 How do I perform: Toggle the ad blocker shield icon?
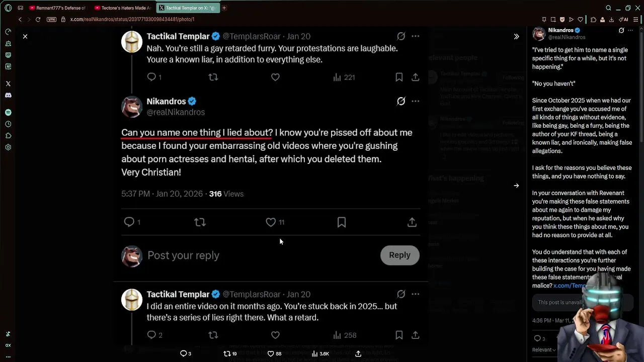[x=562, y=20]
